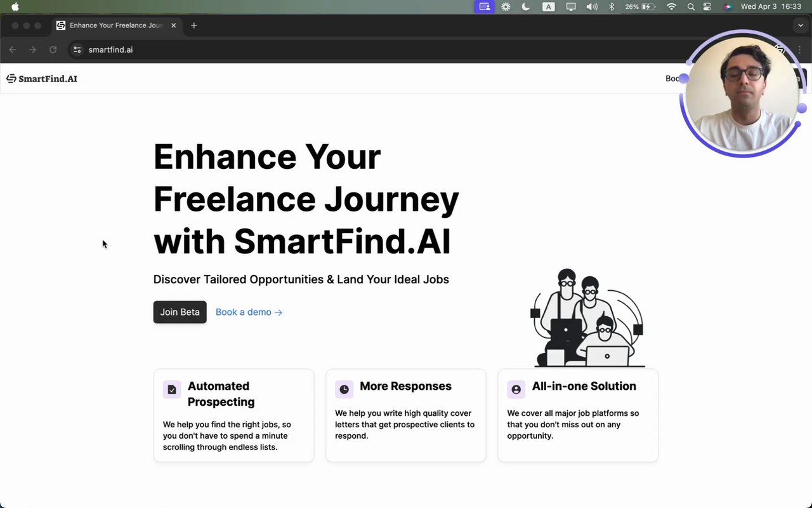Viewport: 812px width, 508px height.
Task: Click the Discover Tailored Opportunities subtitle
Action: [x=301, y=279]
